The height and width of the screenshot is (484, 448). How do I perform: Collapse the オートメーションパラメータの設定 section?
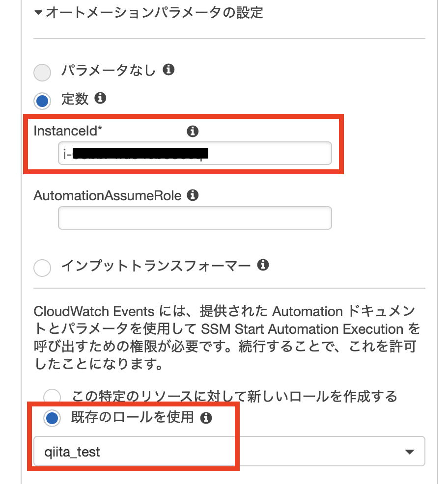[38, 14]
